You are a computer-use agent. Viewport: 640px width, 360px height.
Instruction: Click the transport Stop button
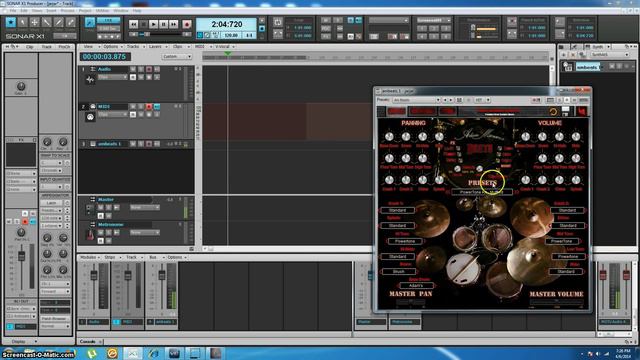pos(144,24)
